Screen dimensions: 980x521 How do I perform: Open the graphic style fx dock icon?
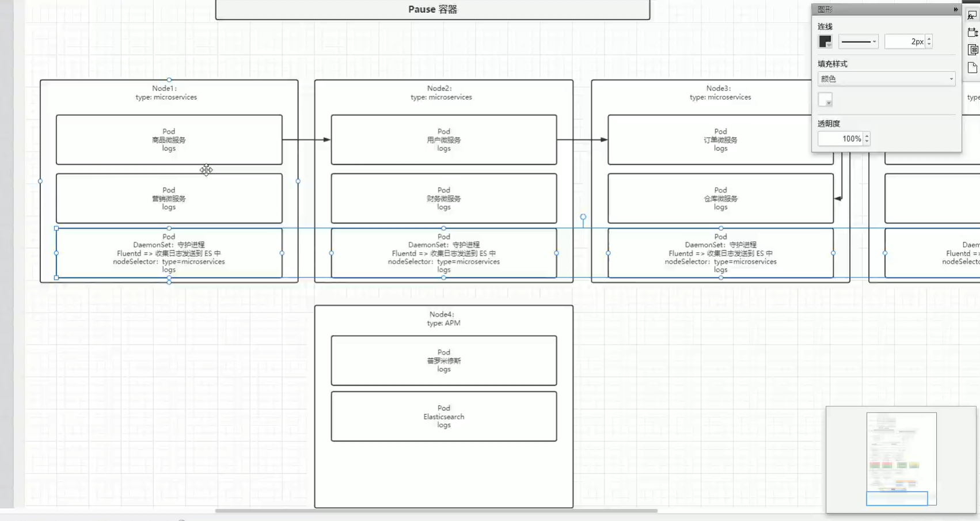click(x=973, y=15)
